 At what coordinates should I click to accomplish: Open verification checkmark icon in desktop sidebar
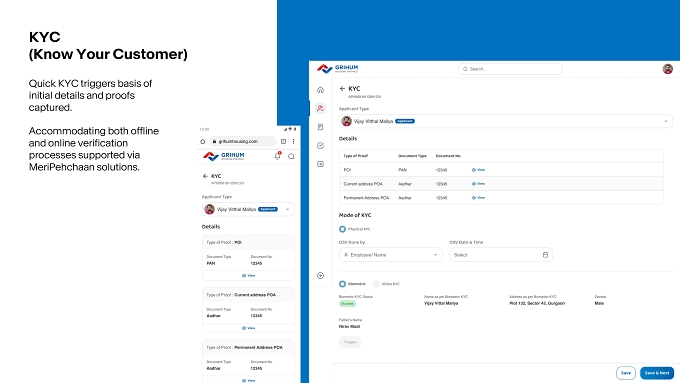click(x=320, y=146)
